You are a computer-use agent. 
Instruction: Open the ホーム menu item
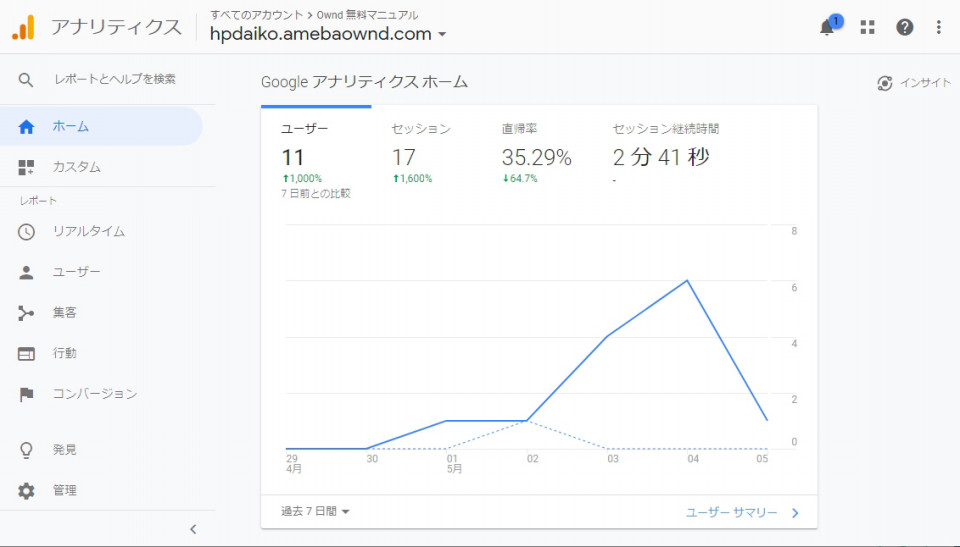point(101,127)
